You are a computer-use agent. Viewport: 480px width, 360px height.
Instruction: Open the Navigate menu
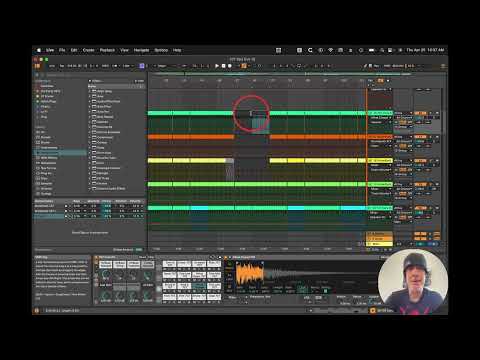tap(141, 50)
